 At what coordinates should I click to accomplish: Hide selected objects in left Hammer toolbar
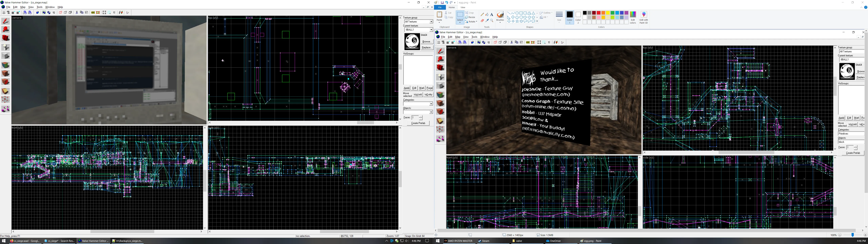click(x=60, y=13)
